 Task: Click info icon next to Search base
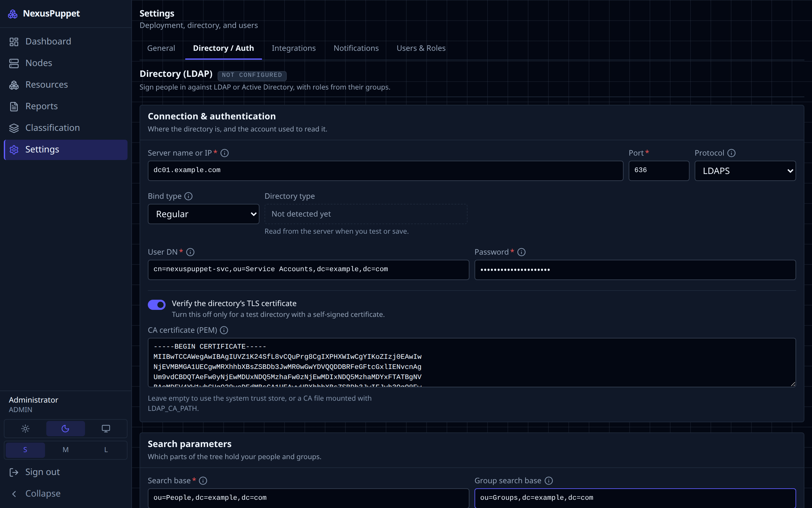click(203, 481)
